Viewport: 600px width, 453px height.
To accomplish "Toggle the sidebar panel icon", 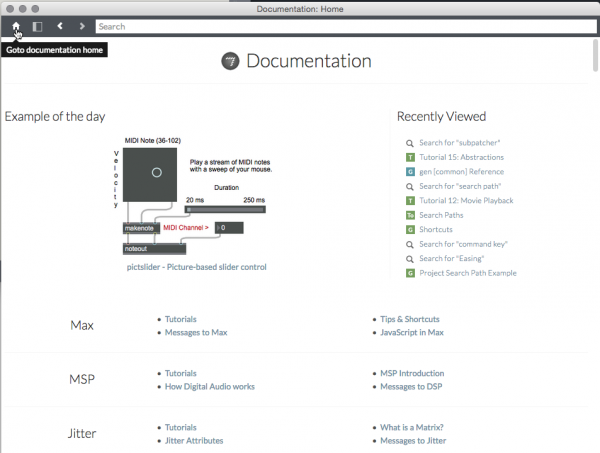I will click(37, 26).
